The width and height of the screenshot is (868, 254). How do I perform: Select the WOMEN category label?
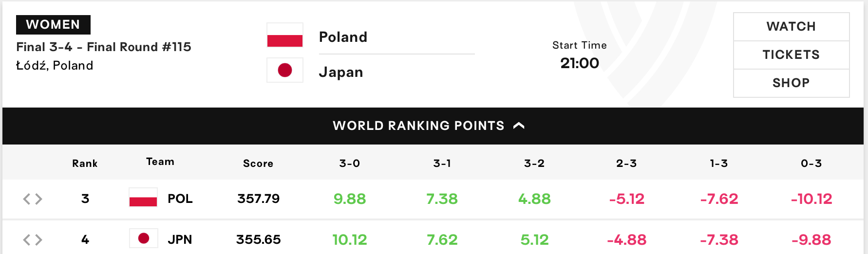coord(53,25)
